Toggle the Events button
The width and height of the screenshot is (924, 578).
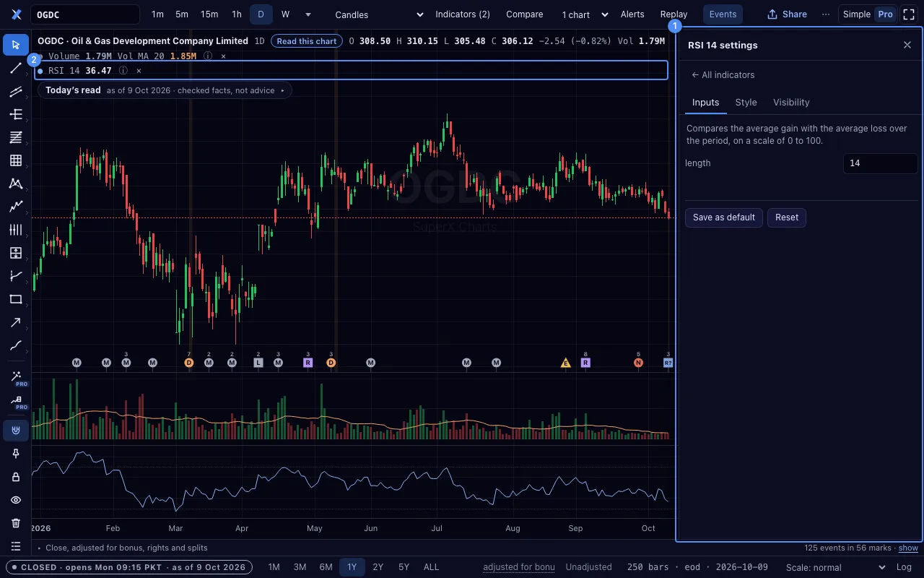tap(723, 14)
